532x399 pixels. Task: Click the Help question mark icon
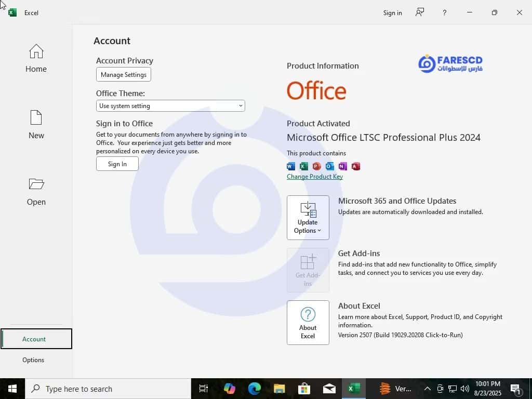coord(445,13)
